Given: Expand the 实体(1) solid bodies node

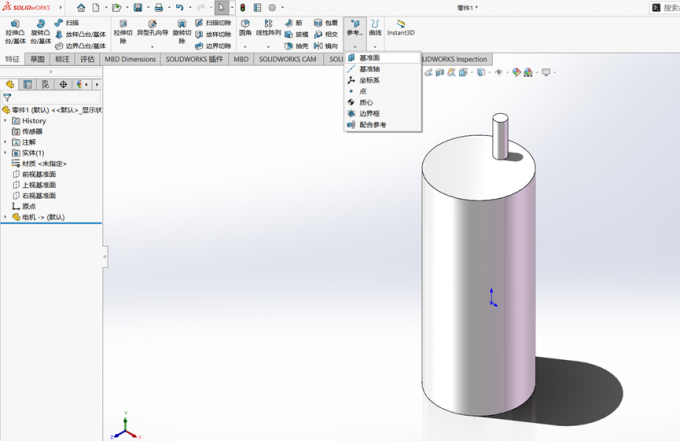Looking at the screenshot, I should (x=5, y=153).
